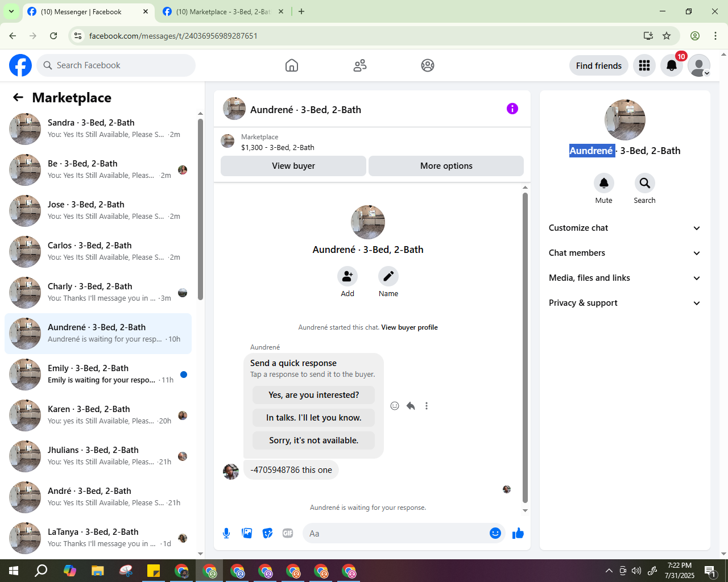This screenshot has width=728, height=582.
Task: Expand Chat members section
Action: click(x=625, y=253)
